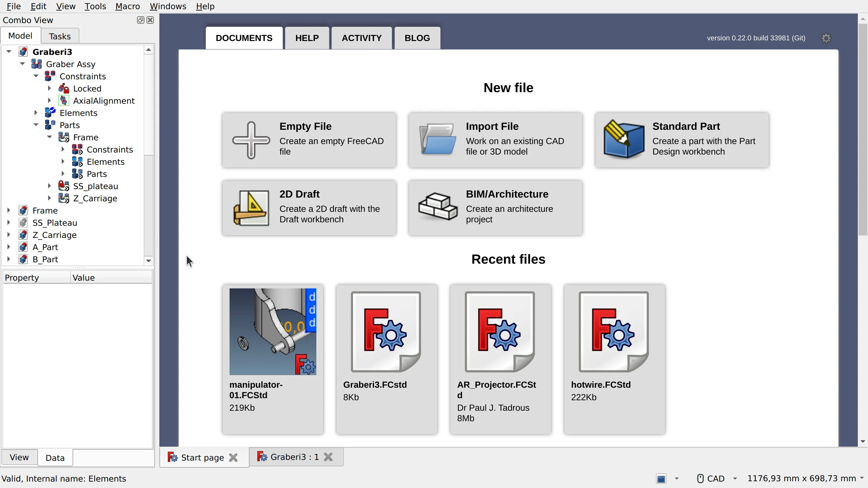Switch to the ACTIVITY tab
The image size is (868, 488).
pyautogui.click(x=361, y=38)
